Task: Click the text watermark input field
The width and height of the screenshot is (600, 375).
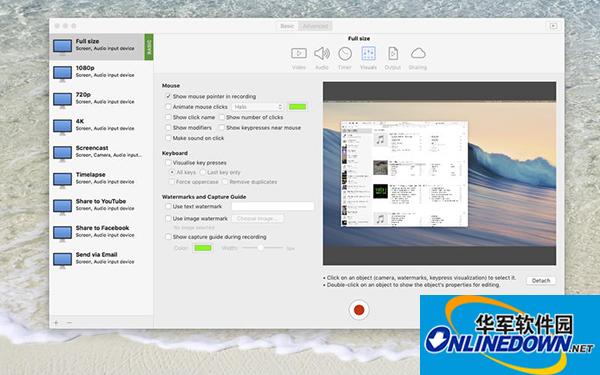Action: (x=273, y=206)
